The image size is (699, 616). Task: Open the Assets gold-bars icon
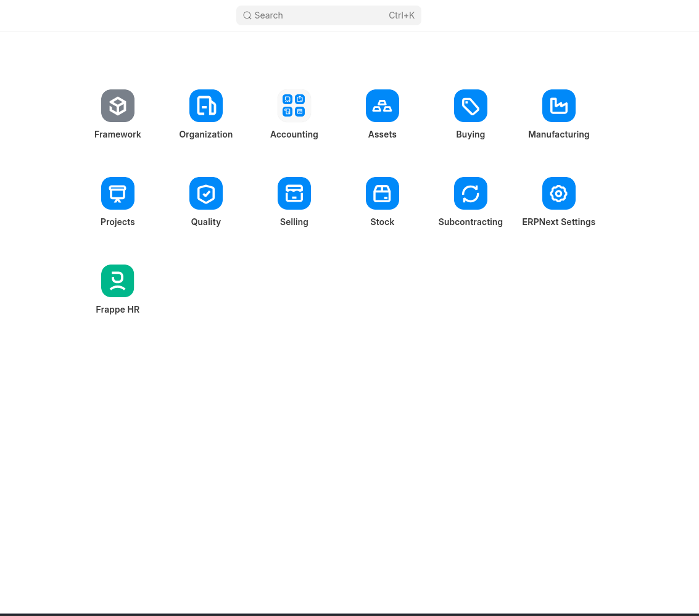coord(383,105)
